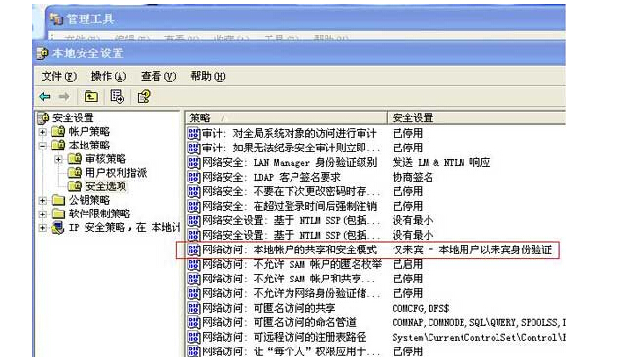618x364 pixels.
Task: Click the Export List toolbar icon
Action: click(117, 96)
